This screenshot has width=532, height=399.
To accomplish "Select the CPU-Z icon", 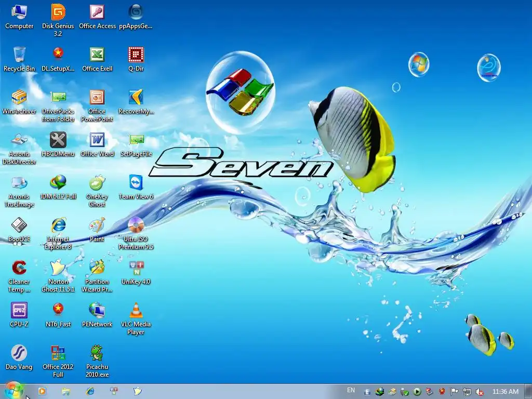I will (19, 315).
